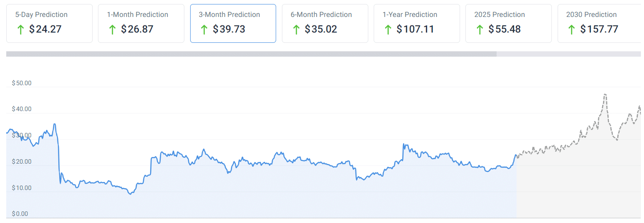Image resolution: width=644 pixels, height=223 pixels.
Task: Open the 6-Month Prediction tab
Action: pyautogui.click(x=325, y=23)
